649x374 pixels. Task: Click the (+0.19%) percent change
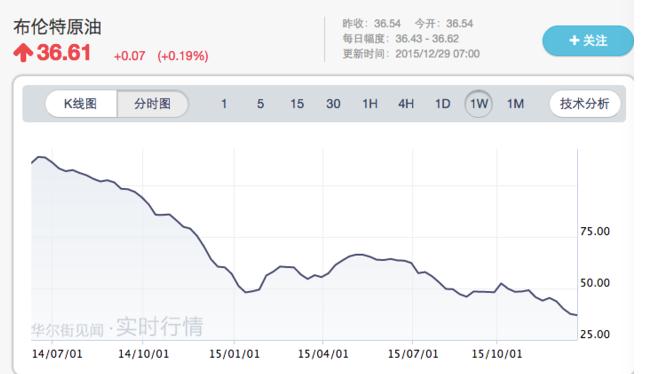(183, 56)
